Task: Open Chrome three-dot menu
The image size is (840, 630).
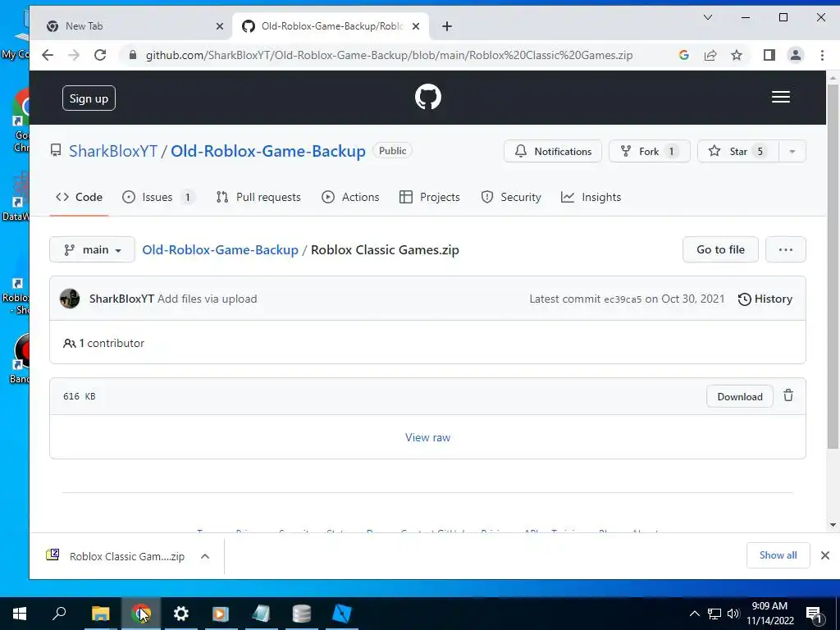Action: [x=822, y=55]
